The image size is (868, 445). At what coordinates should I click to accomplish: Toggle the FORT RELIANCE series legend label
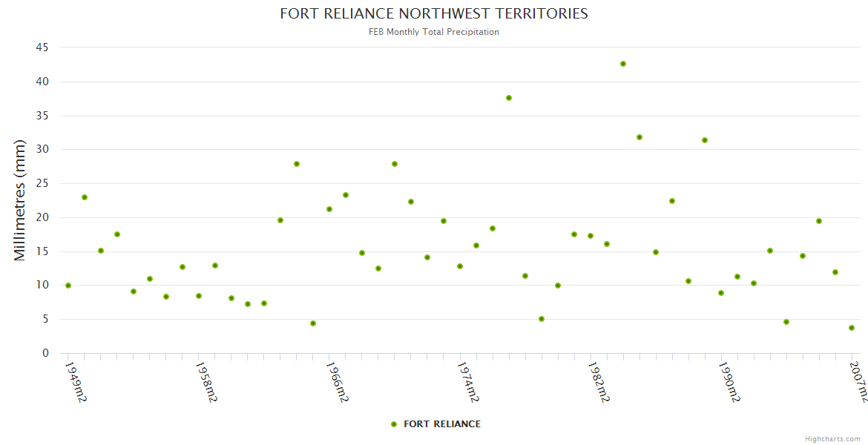[441, 424]
